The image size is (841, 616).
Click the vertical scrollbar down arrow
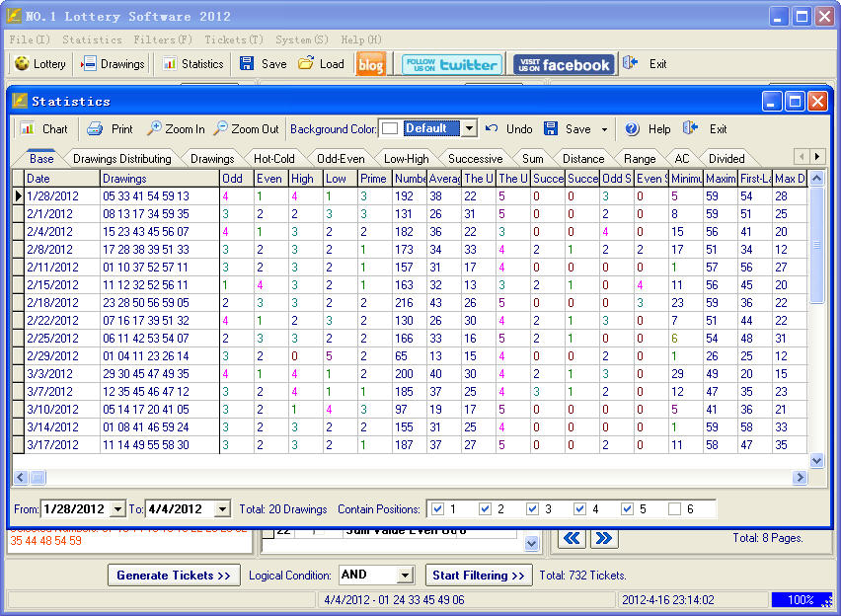(816, 460)
